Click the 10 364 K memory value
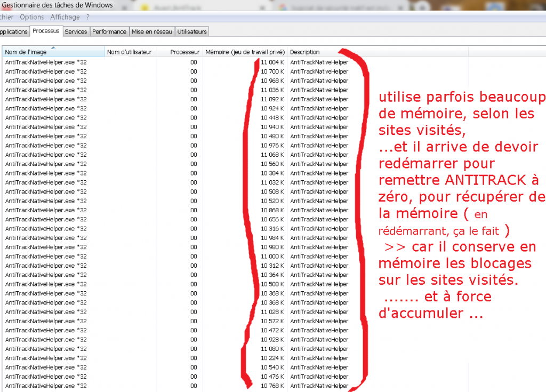Image resolution: width=546 pixels, height=392 pixels. point(272,275)
